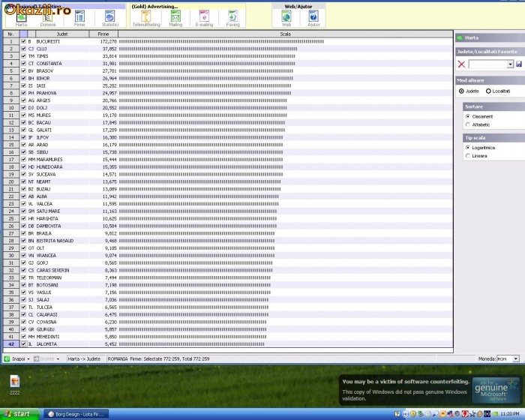
Task: Click the 172,278 firms value
Action: coord(109,41)
